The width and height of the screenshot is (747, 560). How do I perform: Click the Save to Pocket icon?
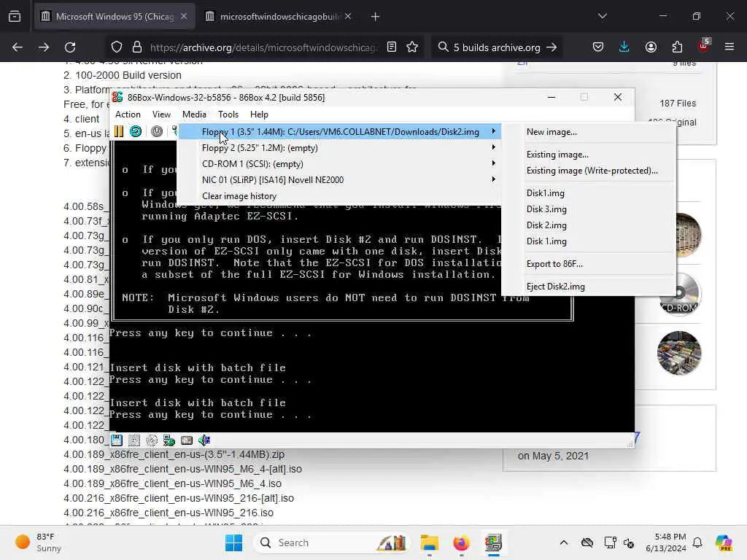pos(598,47)
